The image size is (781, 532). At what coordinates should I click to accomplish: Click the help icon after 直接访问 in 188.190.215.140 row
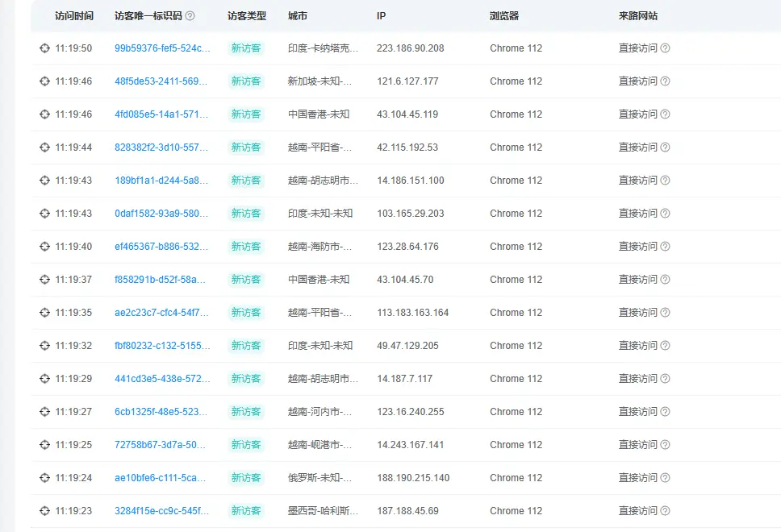pos(665,478)
